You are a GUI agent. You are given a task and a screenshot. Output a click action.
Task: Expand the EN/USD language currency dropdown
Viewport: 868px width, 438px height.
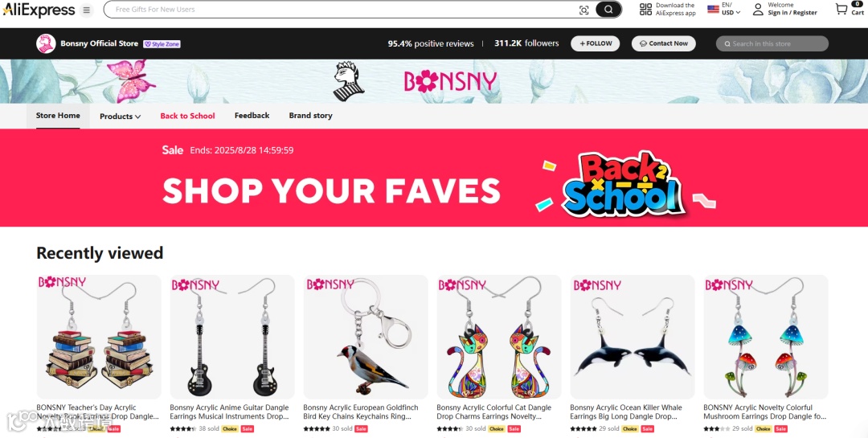(x=724, y=9)
